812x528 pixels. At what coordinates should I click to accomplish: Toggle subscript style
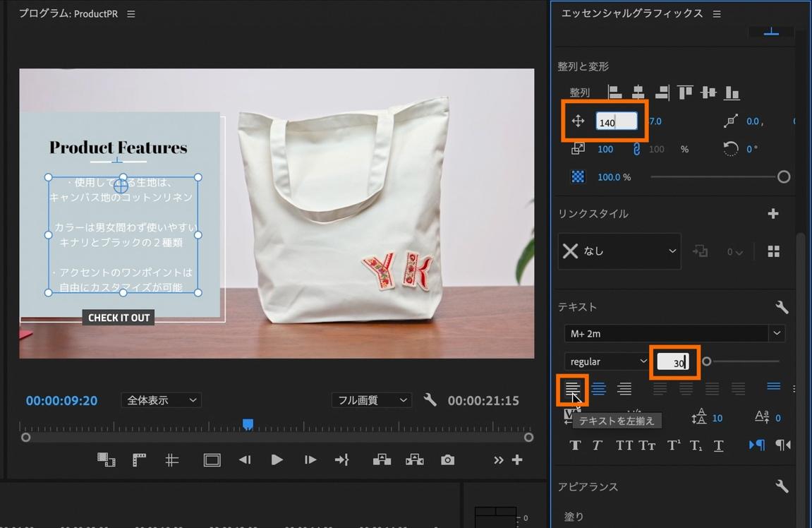click(x=696, y=445)
